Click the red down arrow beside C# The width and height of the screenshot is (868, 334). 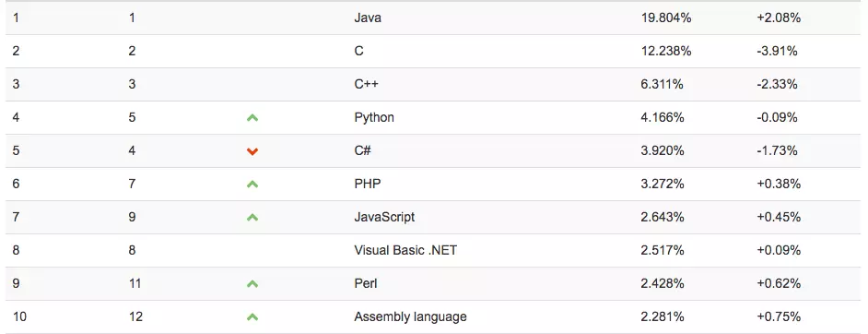(x=252, y=151)
